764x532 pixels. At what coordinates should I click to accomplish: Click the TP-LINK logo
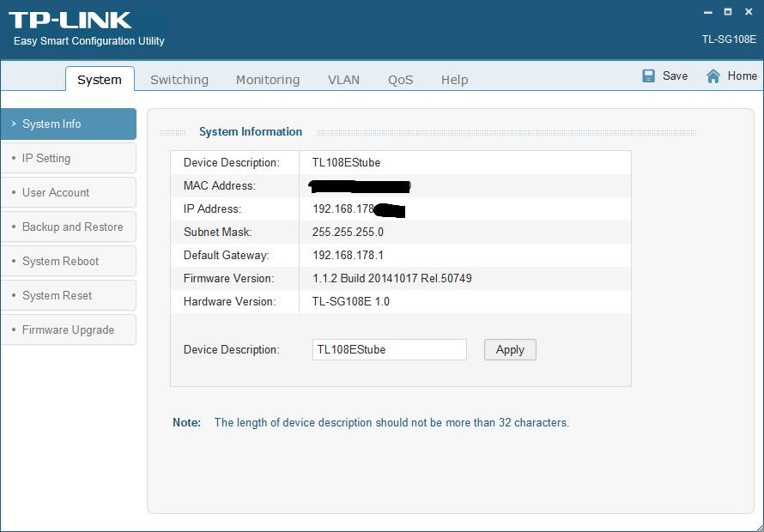click(x=70, y=21)
